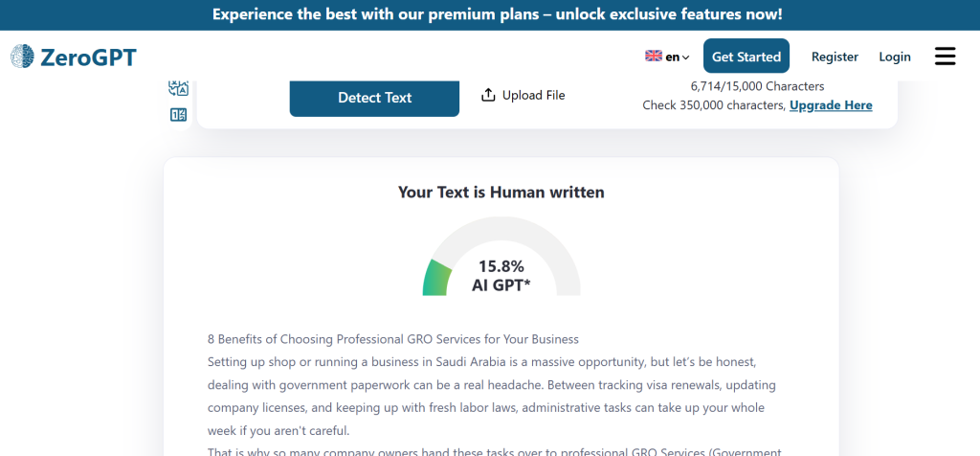The image size is (980, 456).
Task: Click the ZeroGPT wordmark text
Action: tap(88, 57)
